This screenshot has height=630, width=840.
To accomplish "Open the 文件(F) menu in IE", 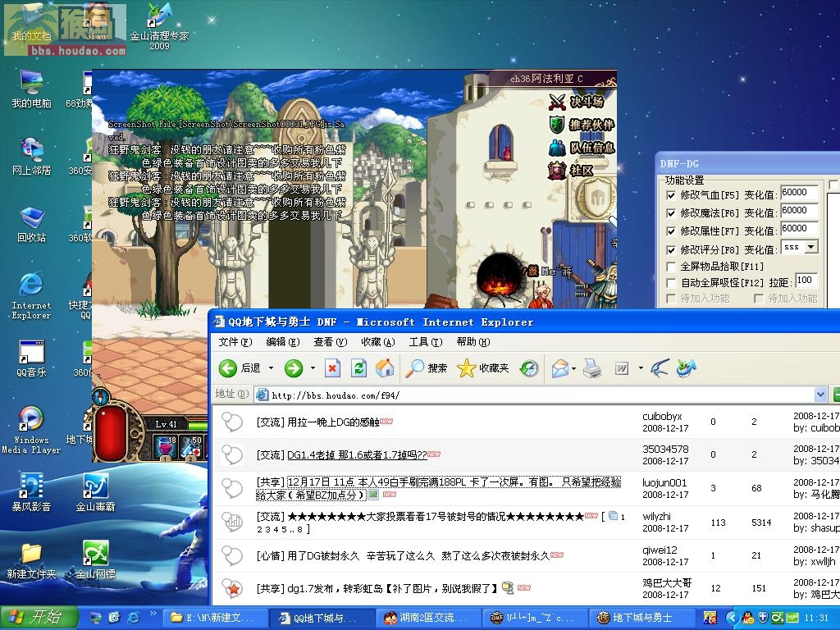I will [235, 342].
